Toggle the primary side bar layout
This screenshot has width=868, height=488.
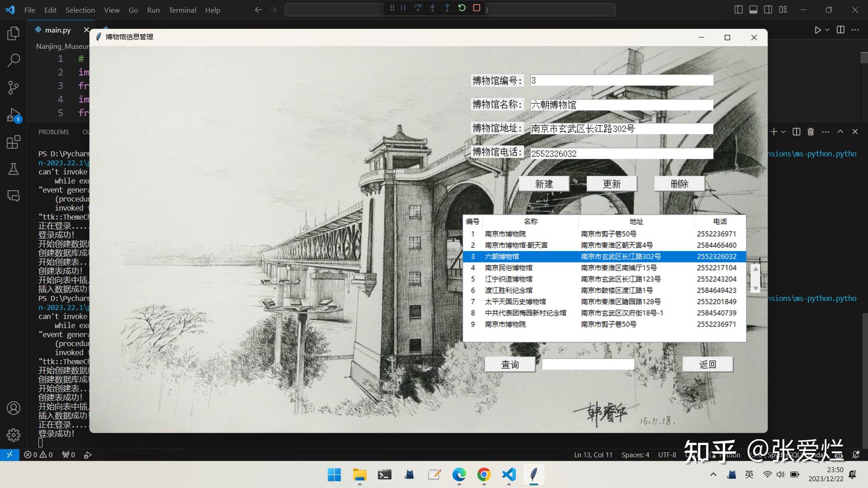pos(739,9)
